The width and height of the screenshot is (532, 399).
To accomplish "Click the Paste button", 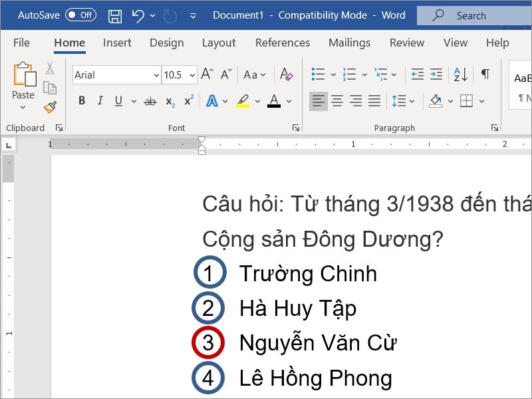I will (22, 80).
